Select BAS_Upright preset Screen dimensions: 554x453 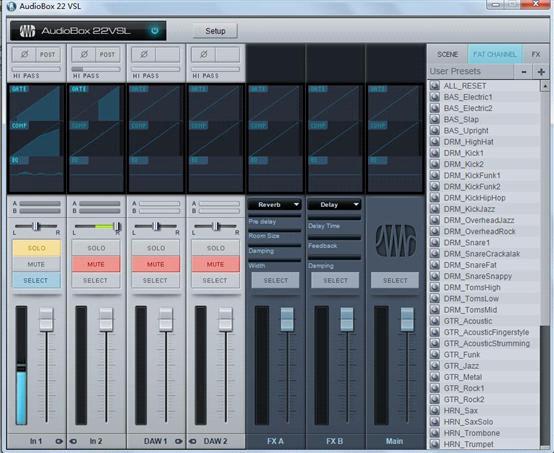[x=484, y=130]
